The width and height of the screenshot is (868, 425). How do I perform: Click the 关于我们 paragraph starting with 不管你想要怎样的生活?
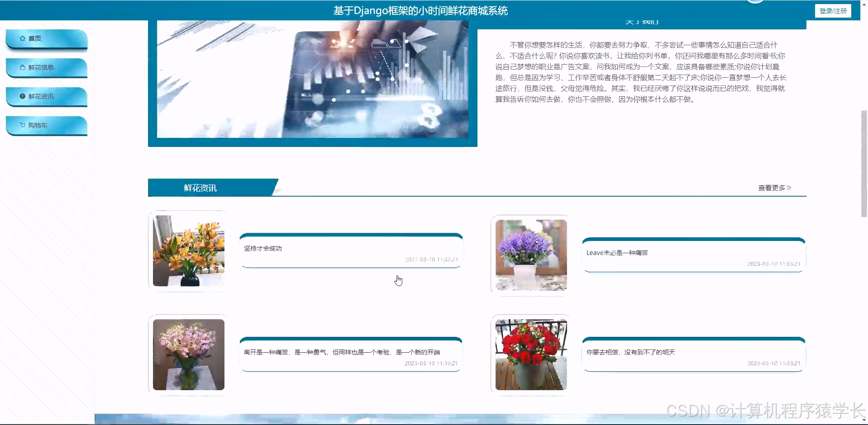(x=641, y=72)
